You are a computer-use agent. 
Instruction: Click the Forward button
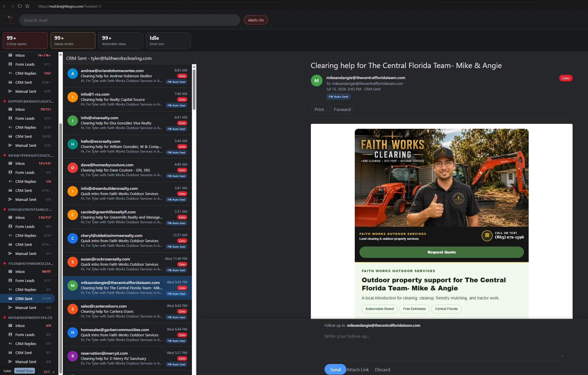tap(342, 109)
